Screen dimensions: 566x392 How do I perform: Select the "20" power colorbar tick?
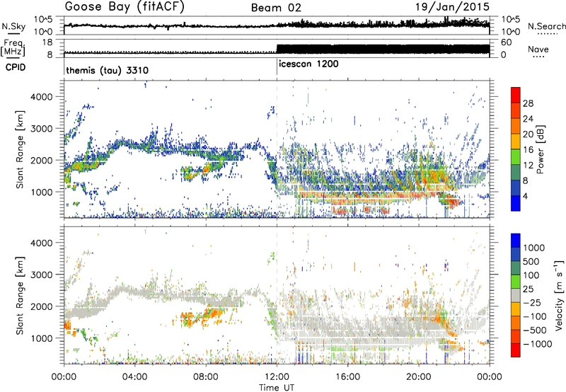click(x=528, y=134)
